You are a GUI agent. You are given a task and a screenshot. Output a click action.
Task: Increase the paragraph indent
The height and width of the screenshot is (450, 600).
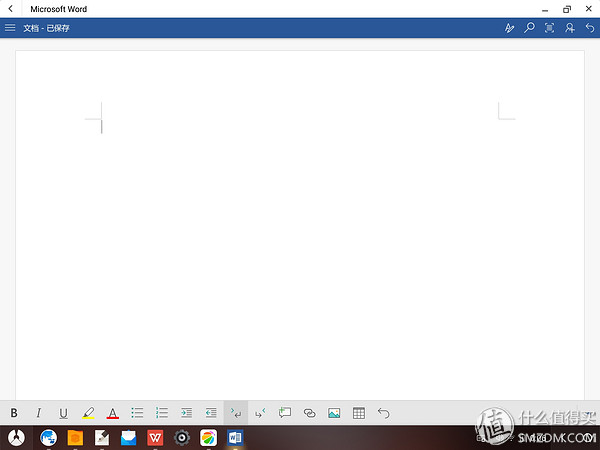186,413
